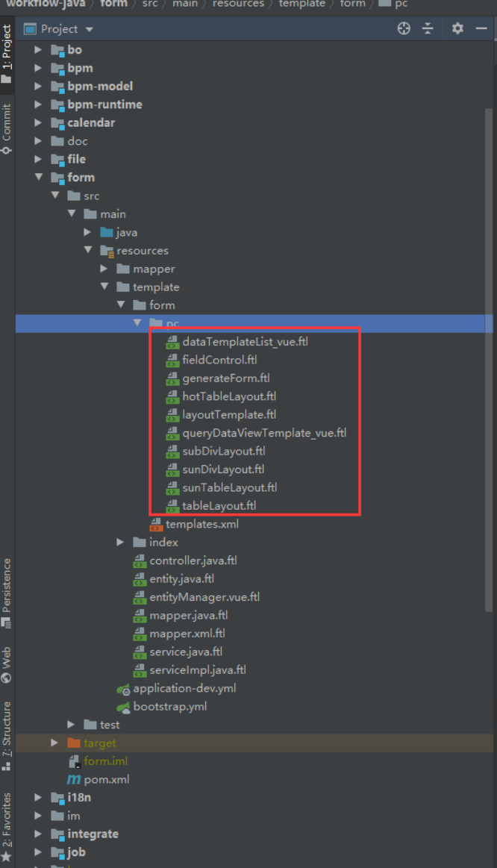This screenshot has height=868, width=497.
Task: Click the Project tree vertical scrollbar
Action: [489, 360]
